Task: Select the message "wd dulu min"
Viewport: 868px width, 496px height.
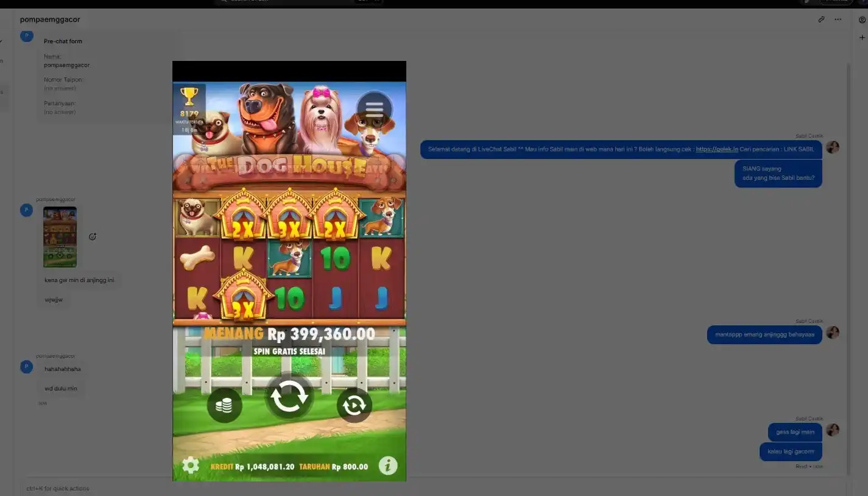Action: click(61, 389)
